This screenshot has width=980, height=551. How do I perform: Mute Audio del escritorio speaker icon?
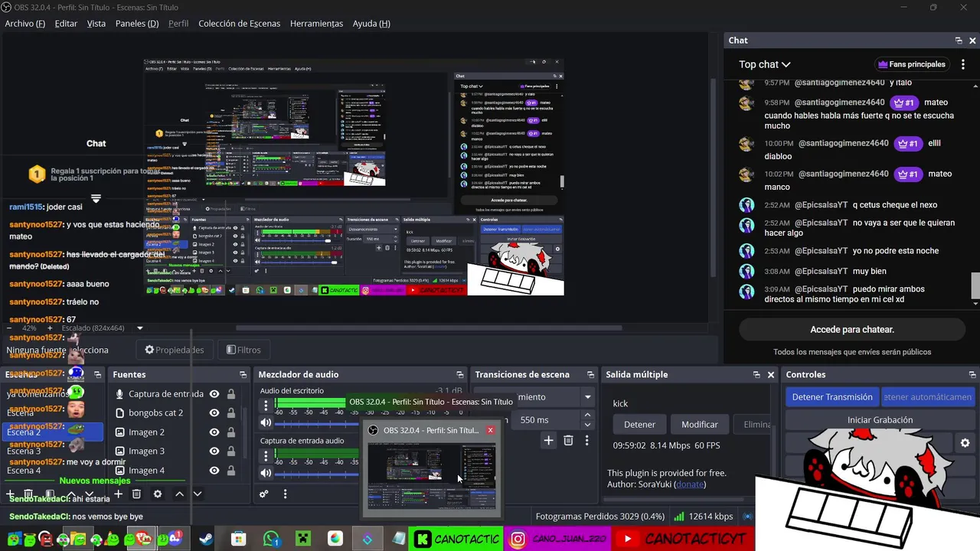click(x=266, y=422)
